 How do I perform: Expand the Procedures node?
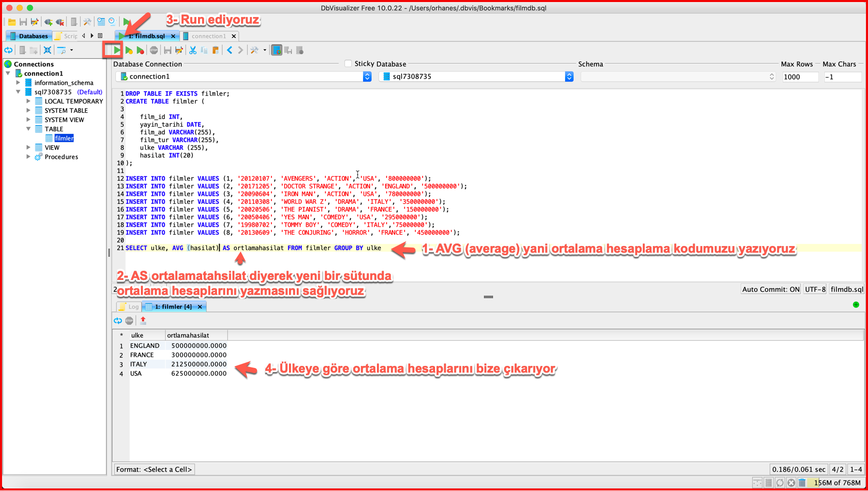click(x=29, y=156)
